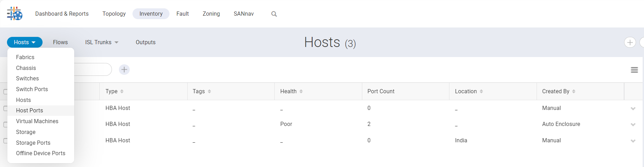Expand the Auto Enclosure row chevron
Screen dimensions: 644x167
click(x=633, y=125)
